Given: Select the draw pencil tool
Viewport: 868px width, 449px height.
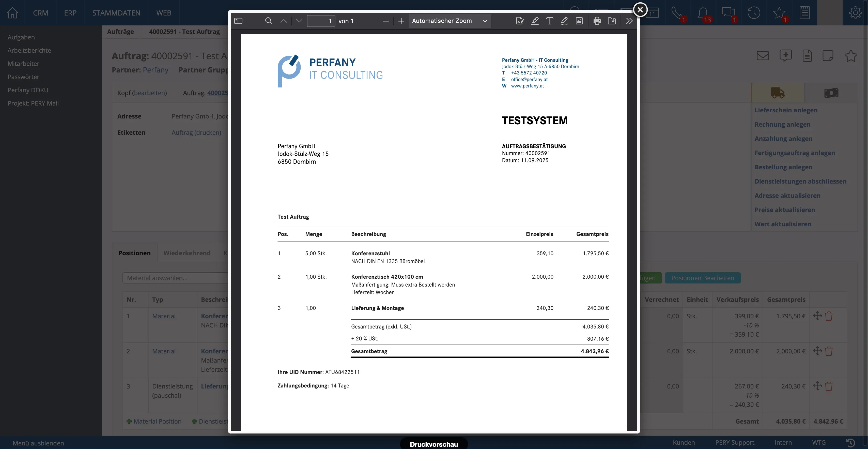Looking at the screenshot, I should (564, 21).
